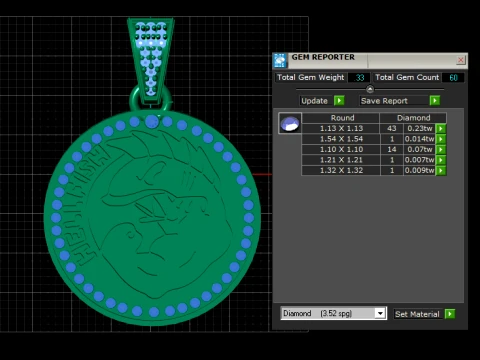480x360 pixels.
Task: Click green arrow for 1.54 X 1.54 row
Action: click(x=441, y=139)
